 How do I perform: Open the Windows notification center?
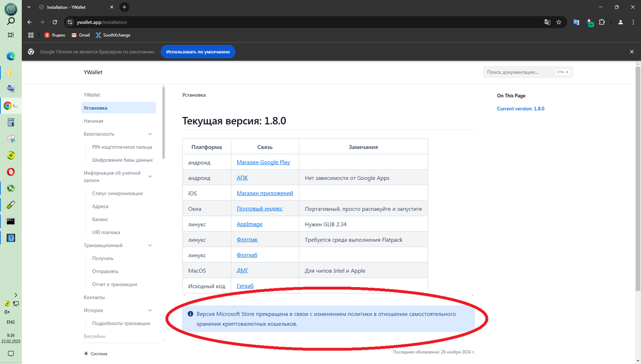(11, 353)
